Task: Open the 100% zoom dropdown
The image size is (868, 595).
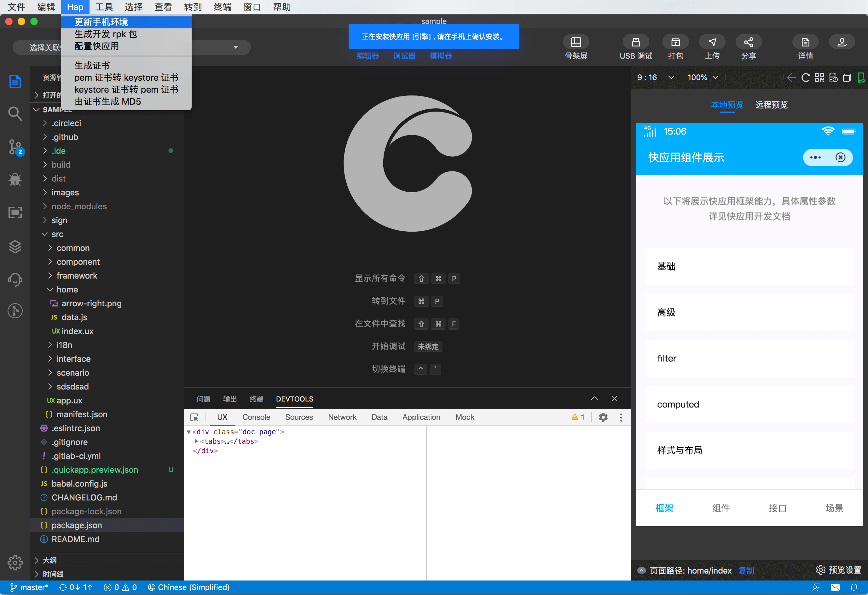Action: pyautogui.click(x=703, y=77)
